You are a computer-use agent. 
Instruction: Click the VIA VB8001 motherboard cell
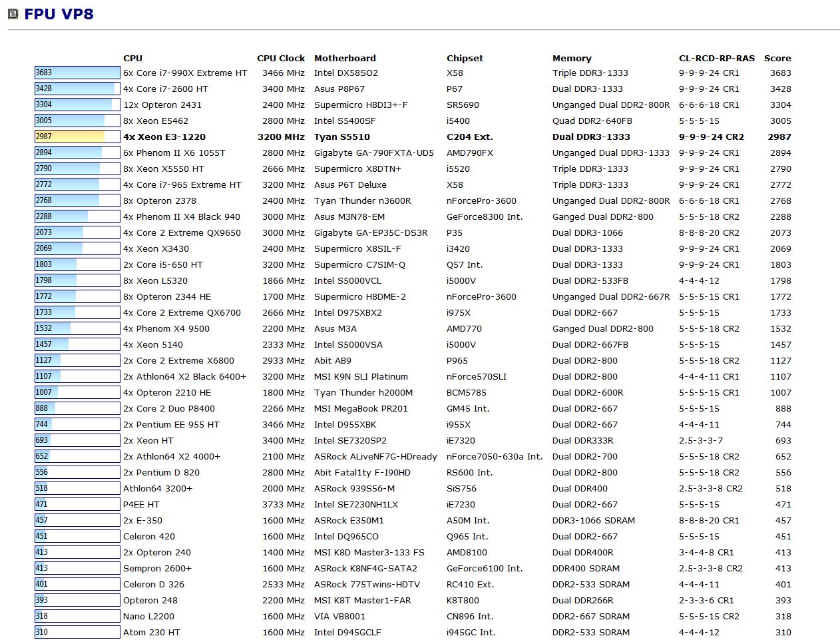point(339,616)
